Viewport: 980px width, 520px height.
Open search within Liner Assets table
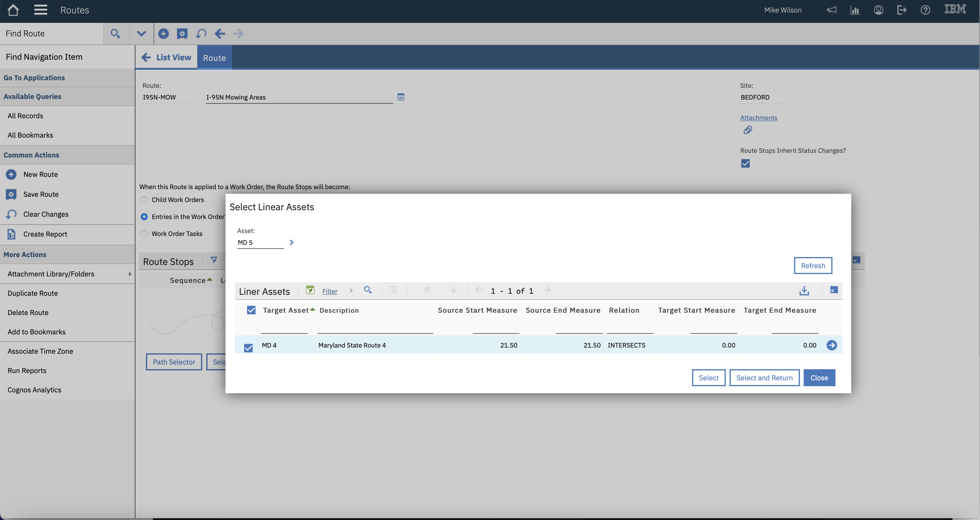368,290
